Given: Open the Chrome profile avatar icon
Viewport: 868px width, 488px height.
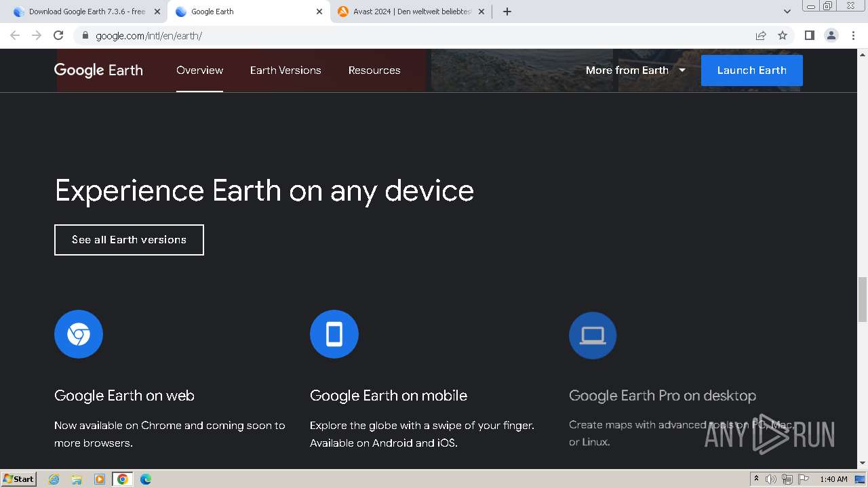Looking at the screenshot, I should pos(831,35).
